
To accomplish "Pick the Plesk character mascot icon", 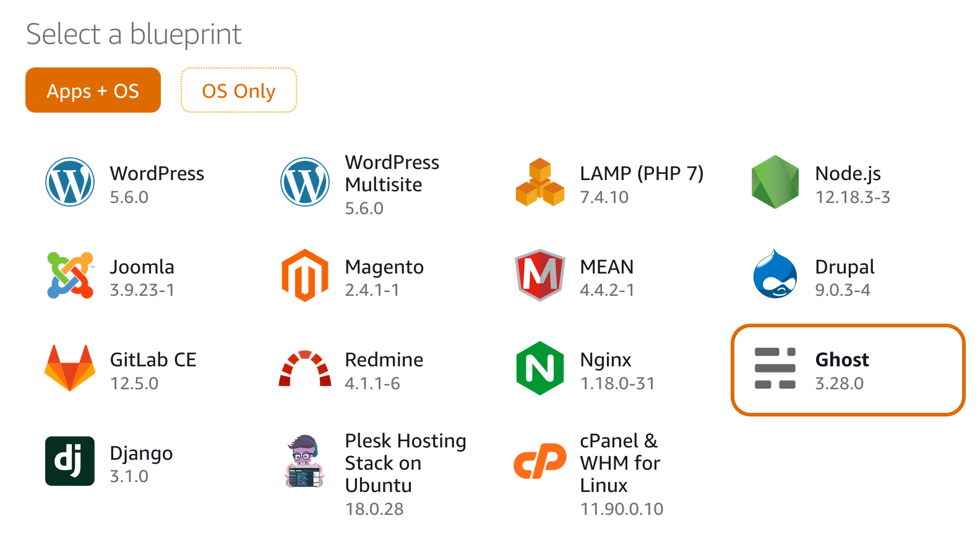I will click(305, 461).
